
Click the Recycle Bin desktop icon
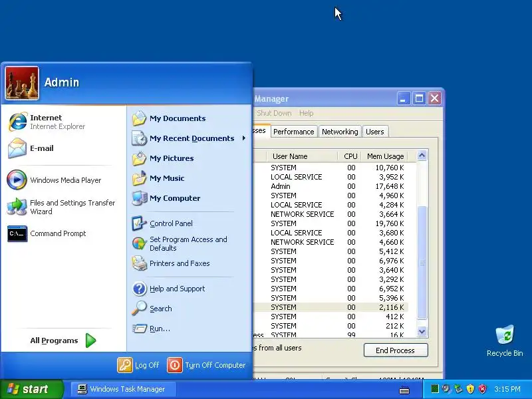[505, 340]
